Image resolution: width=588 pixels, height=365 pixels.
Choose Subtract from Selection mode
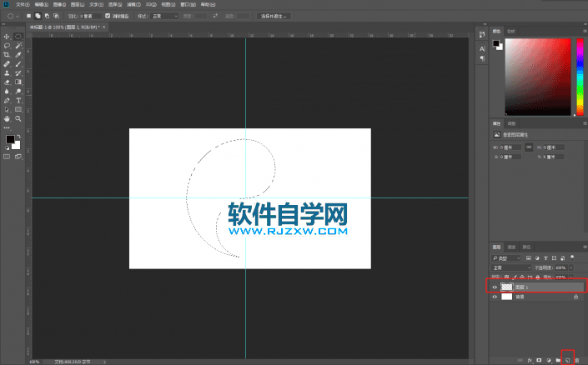pos(47,16)
